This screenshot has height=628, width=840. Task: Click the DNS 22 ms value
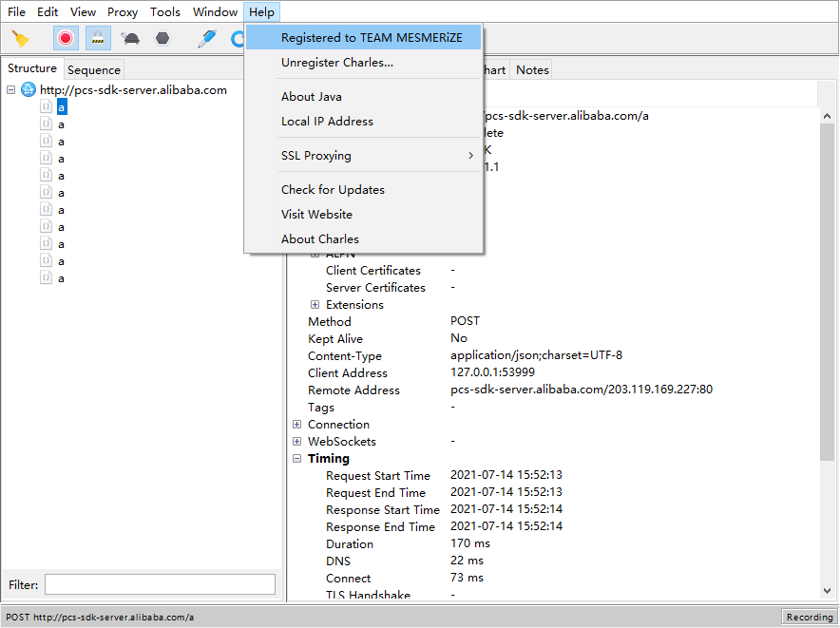click(x=467, y=561)
